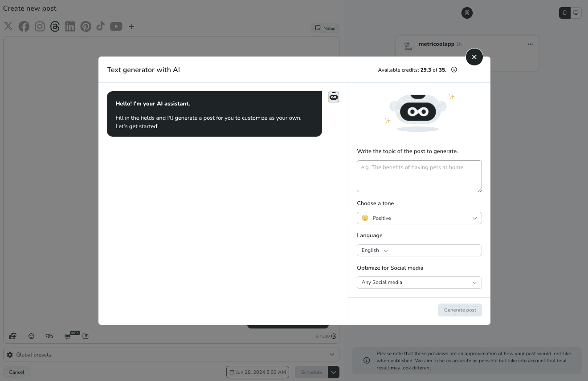Expand the Global presets section

(x=331, y=354)
